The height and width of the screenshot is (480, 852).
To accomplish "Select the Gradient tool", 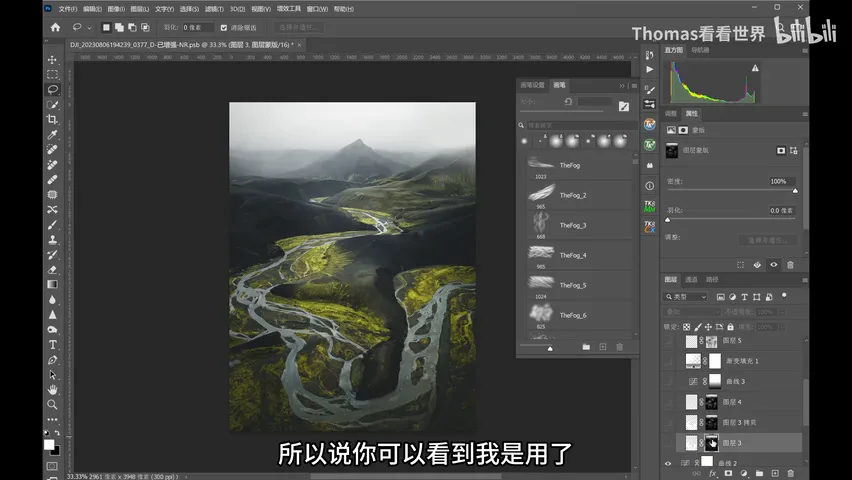I will point(52,284).
